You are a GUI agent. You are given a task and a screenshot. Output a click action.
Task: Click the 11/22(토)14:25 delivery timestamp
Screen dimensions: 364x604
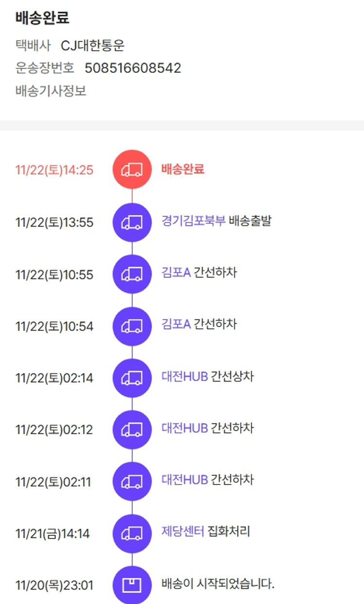(x=54, y=170)
